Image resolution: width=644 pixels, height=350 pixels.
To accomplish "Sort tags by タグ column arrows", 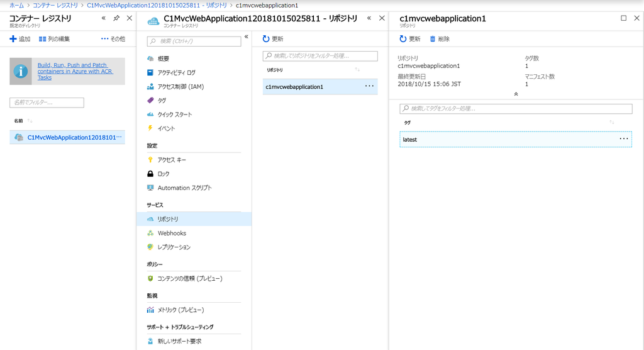I will (x=612, y=123).
